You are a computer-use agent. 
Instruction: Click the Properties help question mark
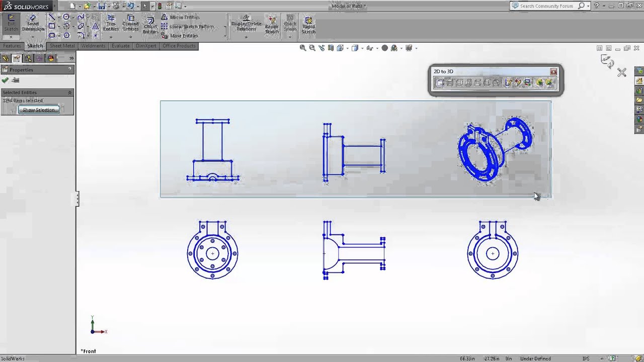click(70, 70)
